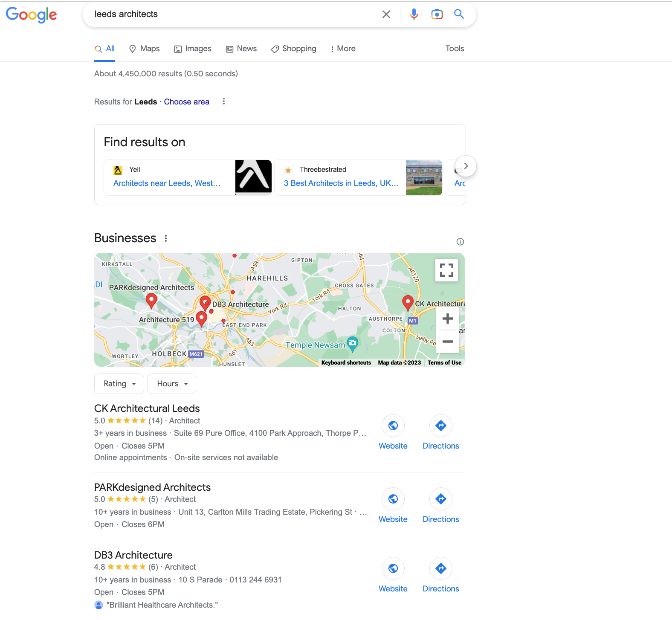Open CK Architectural Leeds business listing
This screenshot has height=620, width=672.
click(x=147, y=409)
